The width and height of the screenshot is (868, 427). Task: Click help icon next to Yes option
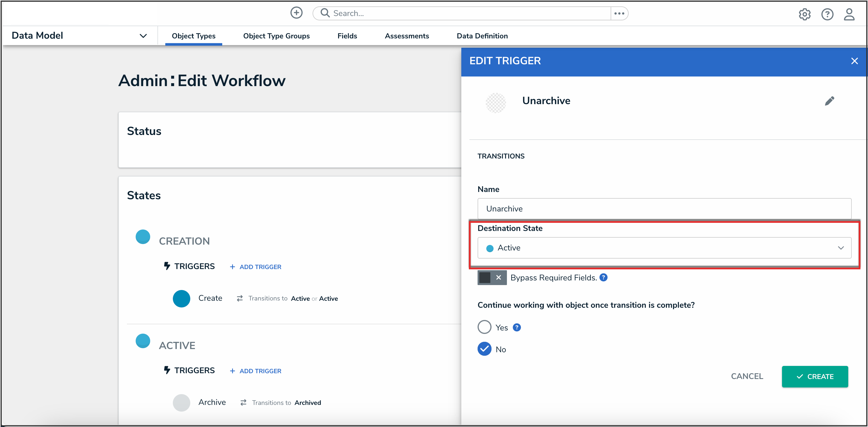[517, 327]
